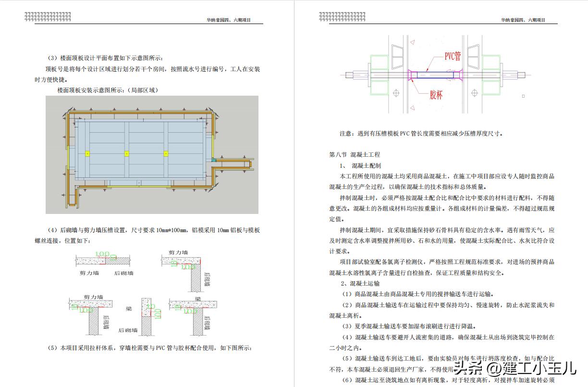The height and width of the screenshot is (387, 588).
Task: Click the leftmost yellow block in the panel diagram
Action: coord(87,154)
